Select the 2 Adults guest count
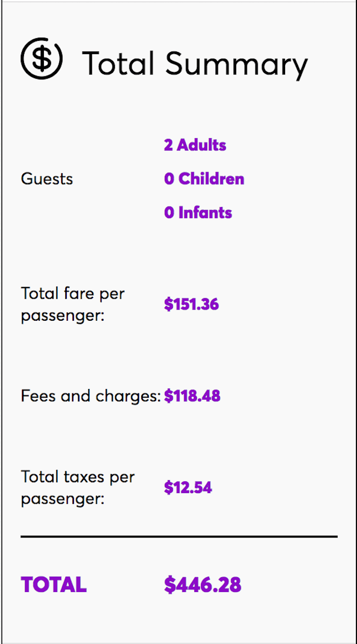Image resolution: width=357 pixels, height=644 pixels. [195, 145]
